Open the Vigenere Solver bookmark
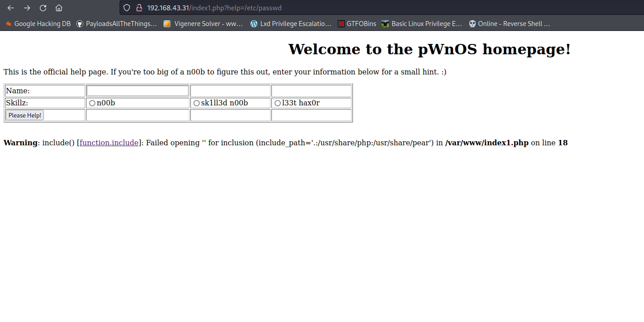The height and width of the screenshot is (322, 644). point(203,24)
